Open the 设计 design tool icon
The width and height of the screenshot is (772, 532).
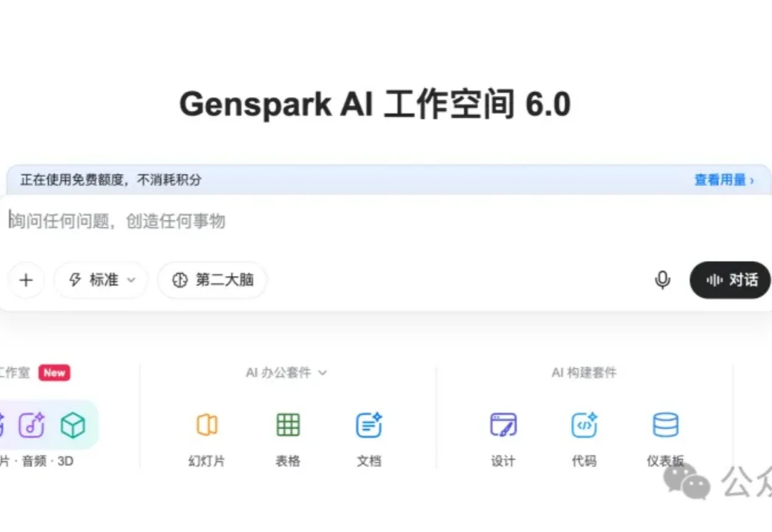(503, 425)
